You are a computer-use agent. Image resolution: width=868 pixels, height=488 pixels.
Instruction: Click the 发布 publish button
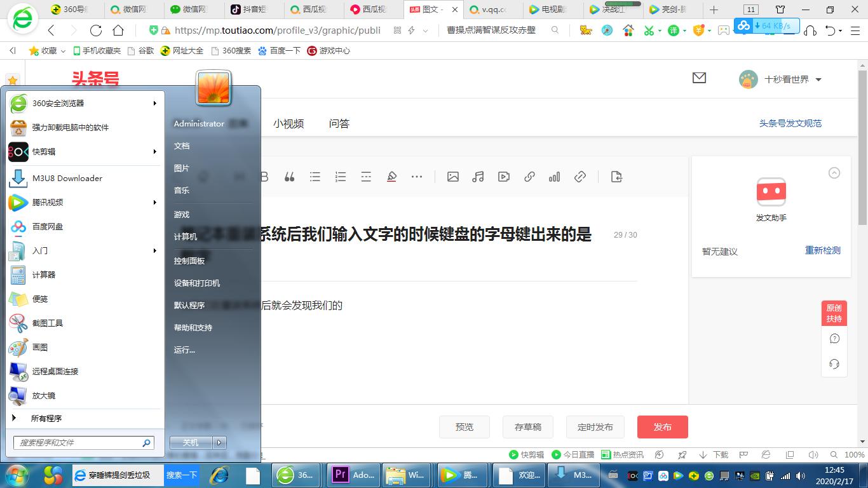(662, 426)
